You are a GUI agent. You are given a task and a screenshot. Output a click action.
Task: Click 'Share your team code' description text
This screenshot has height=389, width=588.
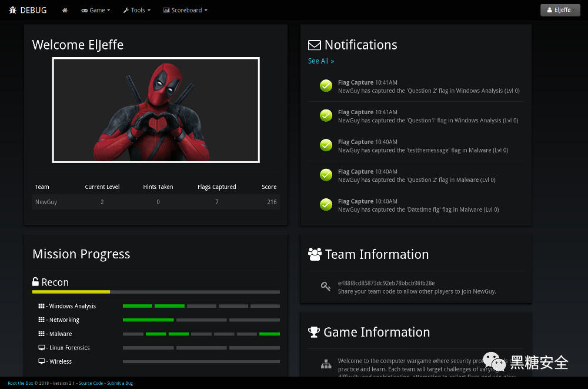(417, 291)
